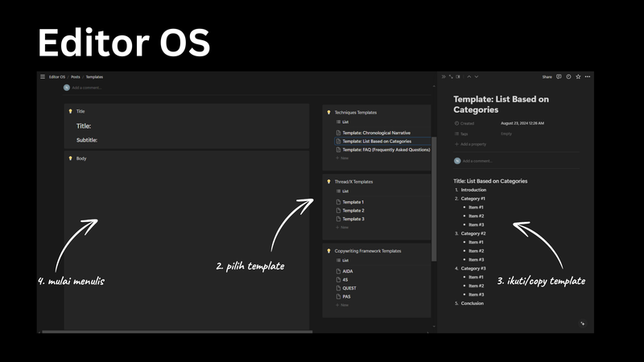This screenshot has height=362, width=644.
Task: Click the Introduction list item
Action: click(x=473, y=190)
